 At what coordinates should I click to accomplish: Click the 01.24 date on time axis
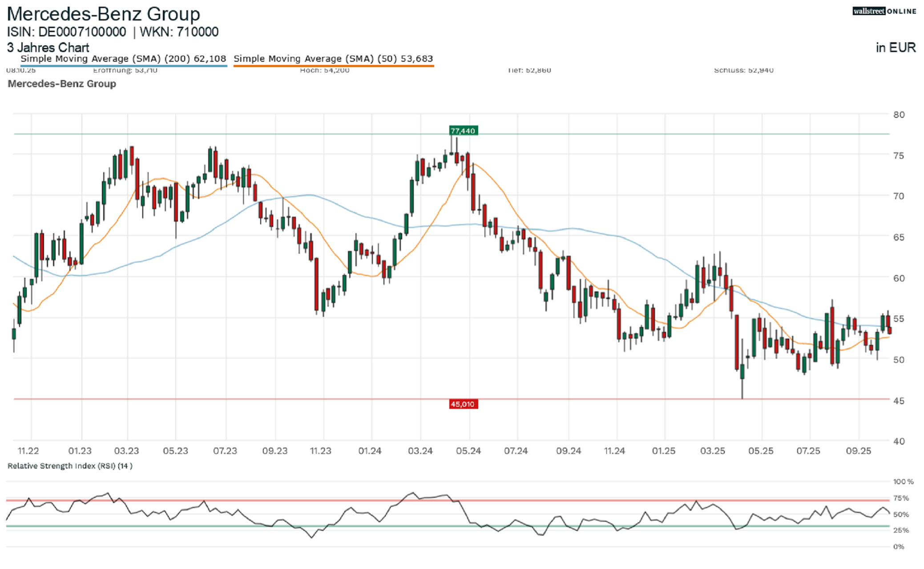pos(370,451)
